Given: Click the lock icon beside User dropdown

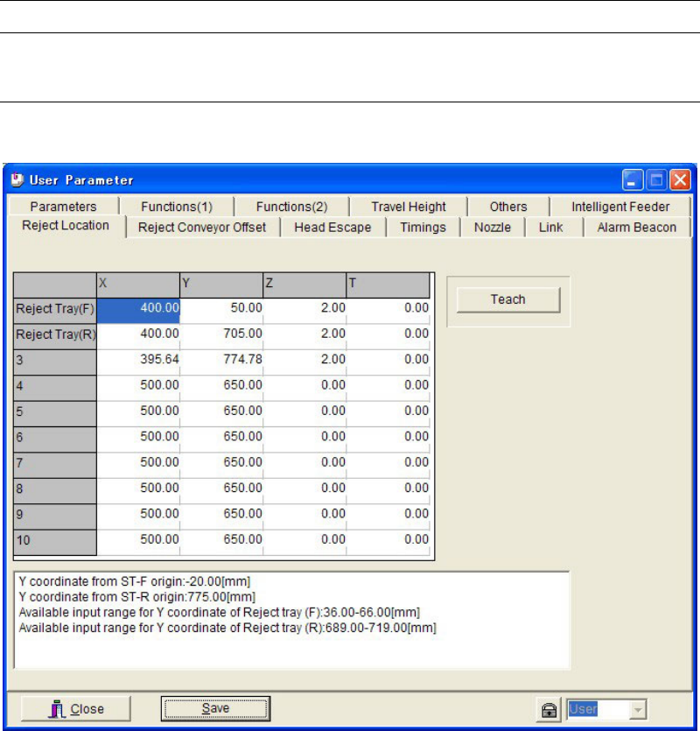Looking at the screenshot, I should tap(548, 709).
